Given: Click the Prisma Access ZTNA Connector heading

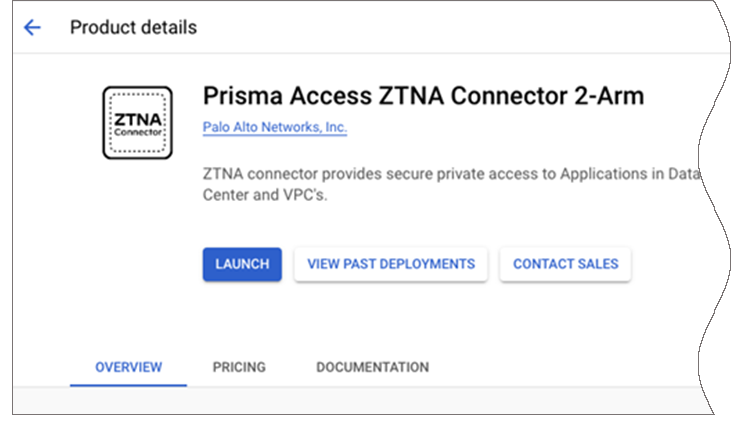Looking at the screenshot, I should [x=423, y=96].
